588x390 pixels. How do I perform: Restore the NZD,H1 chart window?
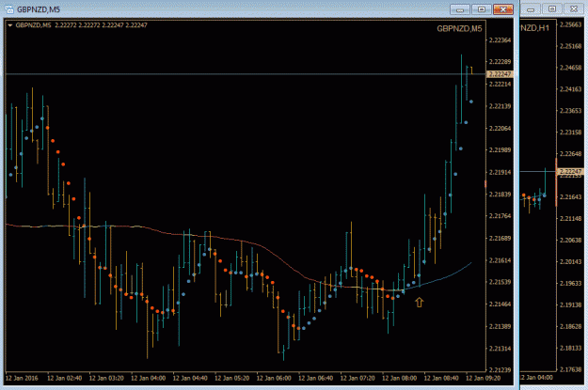tap(552, 9)
